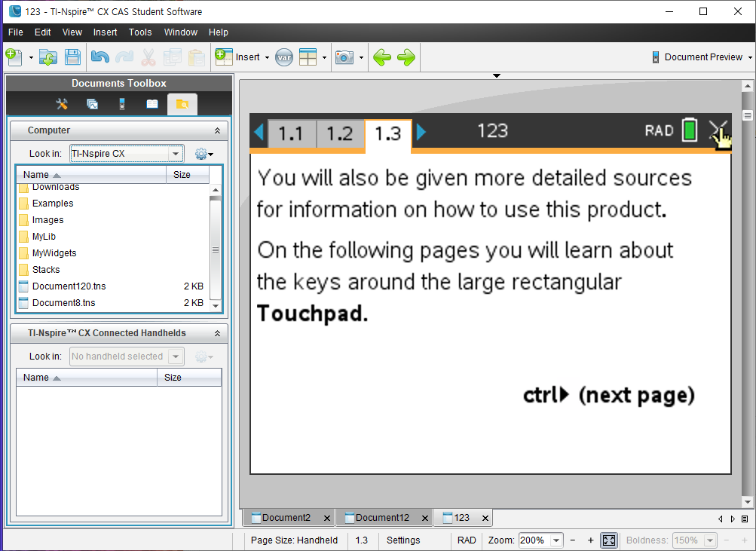Go to previous page with green left arrow
This screenshot has height=551, width=756.
(x=382, y=57)
